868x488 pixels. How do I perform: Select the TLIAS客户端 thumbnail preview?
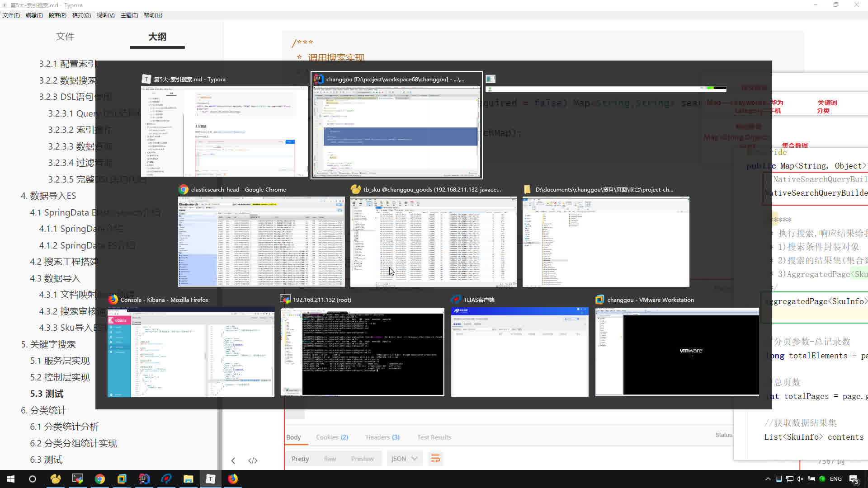520,352
